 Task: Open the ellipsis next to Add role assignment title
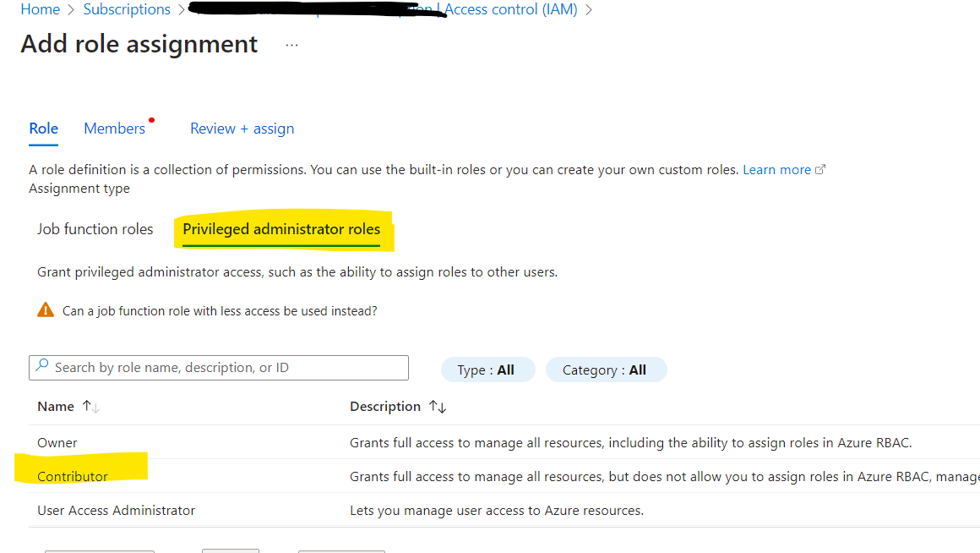[291, 45]
